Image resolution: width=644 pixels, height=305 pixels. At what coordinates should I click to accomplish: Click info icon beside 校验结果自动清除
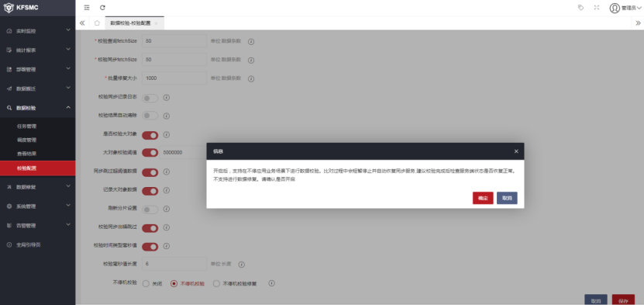[167, 116]
